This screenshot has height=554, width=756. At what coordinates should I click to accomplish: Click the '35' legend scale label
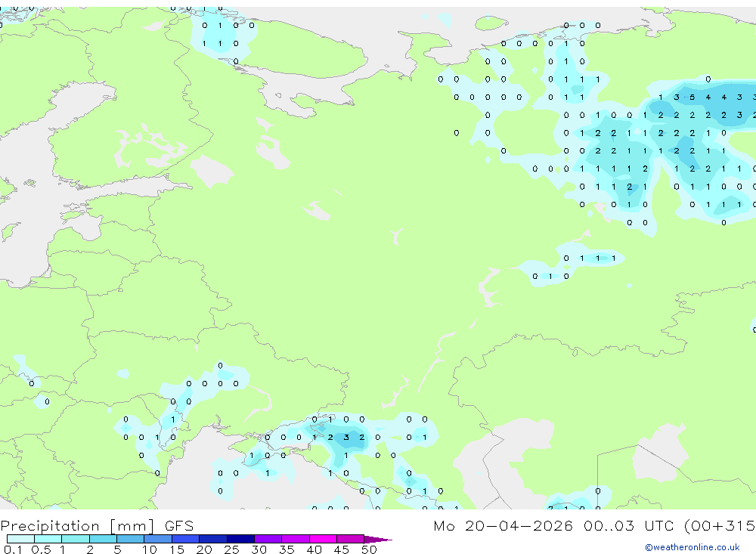(287, 549)
